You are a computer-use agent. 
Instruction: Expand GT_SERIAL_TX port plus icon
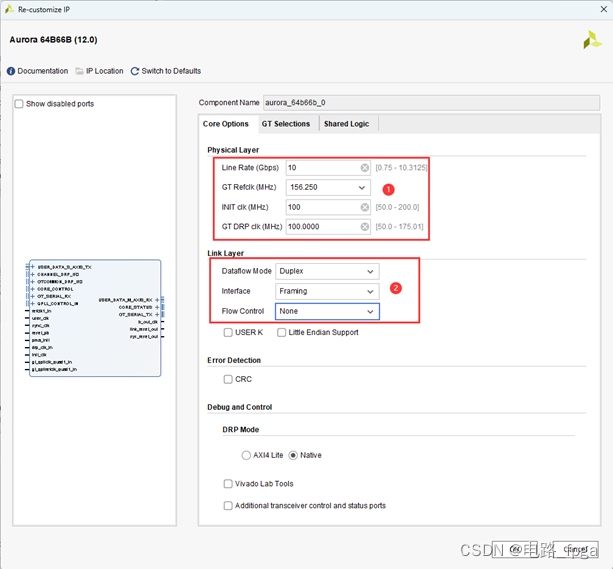pos(157,314)
